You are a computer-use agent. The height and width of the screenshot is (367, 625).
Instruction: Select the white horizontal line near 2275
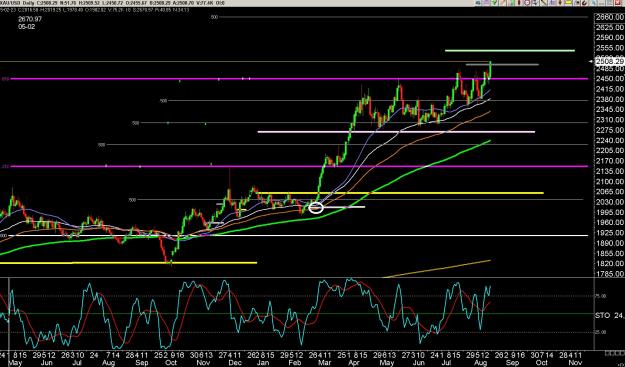coord(396,131)
